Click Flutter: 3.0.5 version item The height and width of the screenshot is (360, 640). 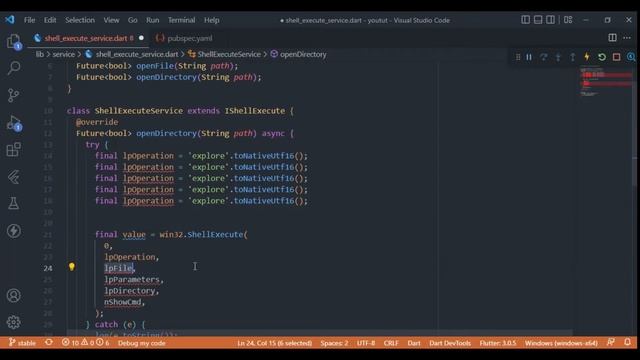click(x=498, y=343)
